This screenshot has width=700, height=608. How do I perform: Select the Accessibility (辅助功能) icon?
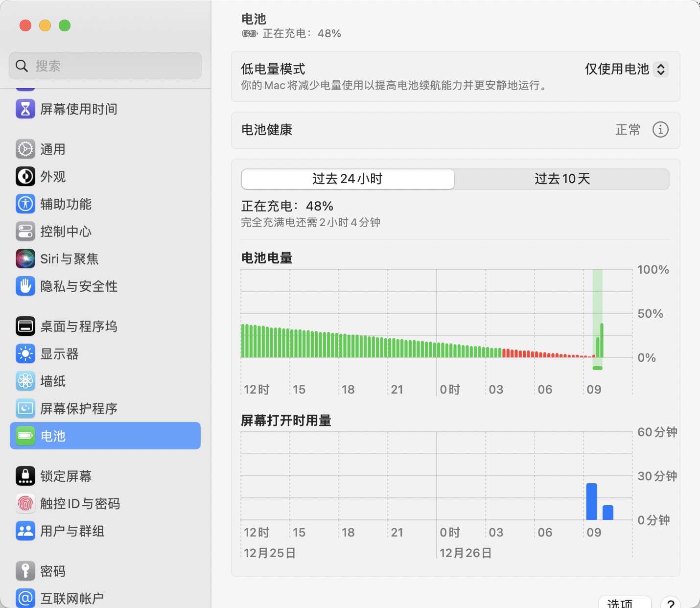coord(25,204)
